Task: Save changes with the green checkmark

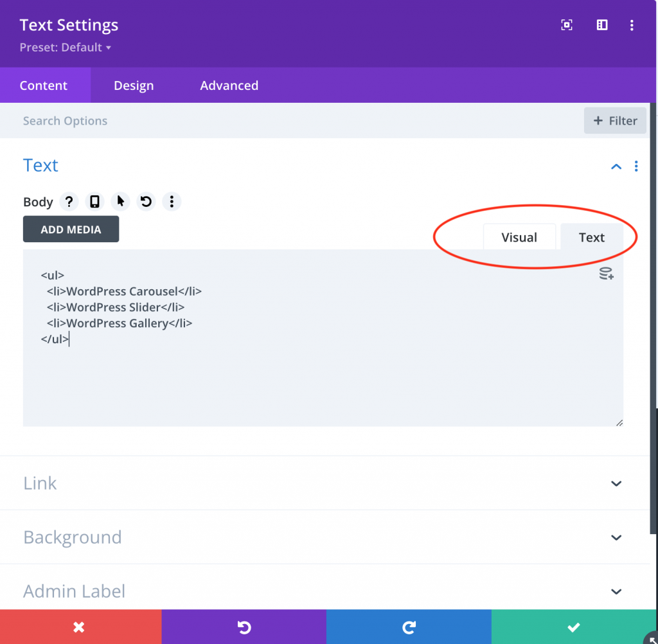Action: point(573,627)
